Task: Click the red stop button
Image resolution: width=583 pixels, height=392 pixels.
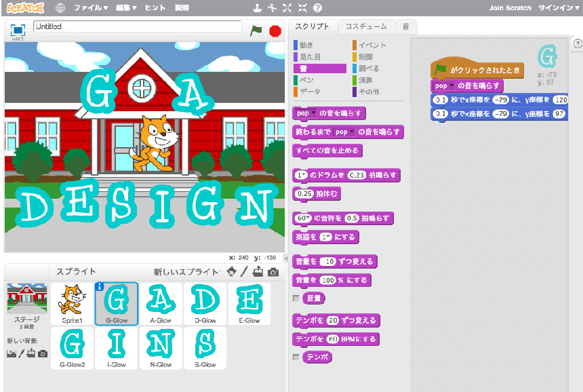Action: (x=275, y=31)
